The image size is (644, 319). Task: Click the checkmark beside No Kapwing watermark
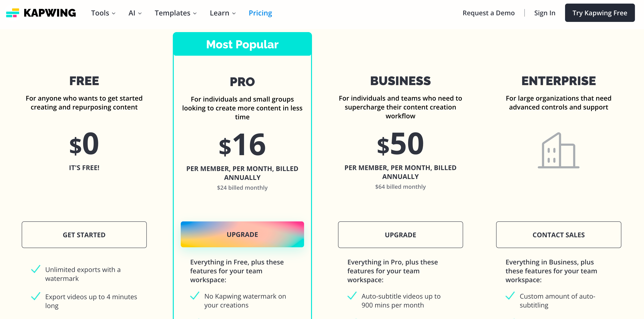(194, 296)
